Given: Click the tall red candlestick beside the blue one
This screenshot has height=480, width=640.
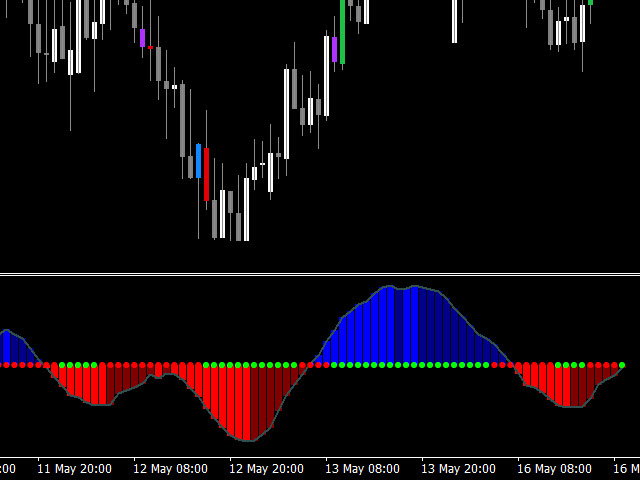Looking at the screenshot, I should point(207,174).
